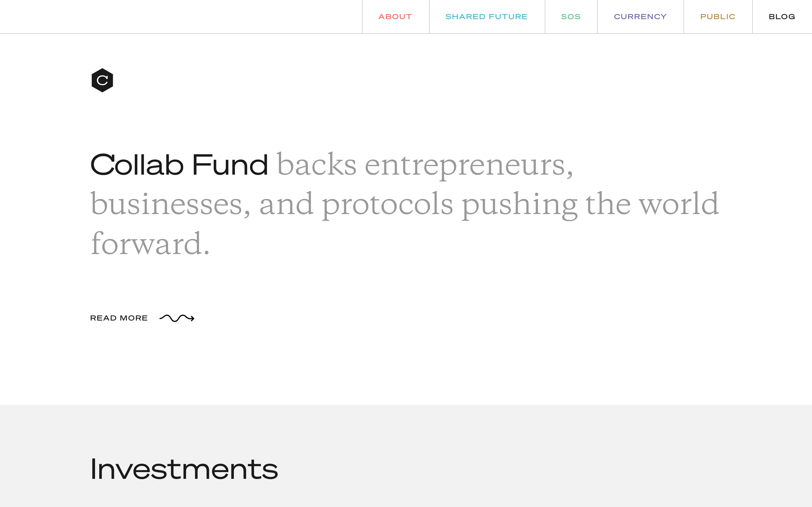Click the squiggly arrow beside Read More
Screen dimensions: 812x507
point(177,318)
